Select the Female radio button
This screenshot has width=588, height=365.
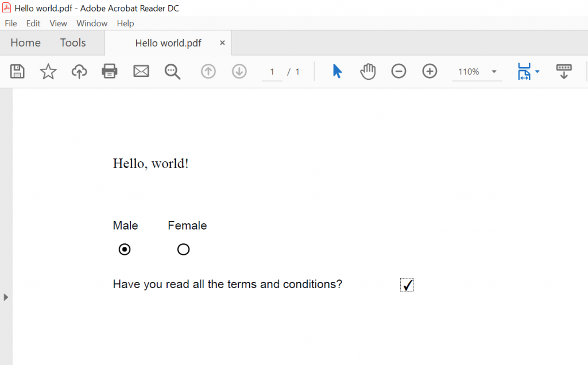tap(183, 250)
